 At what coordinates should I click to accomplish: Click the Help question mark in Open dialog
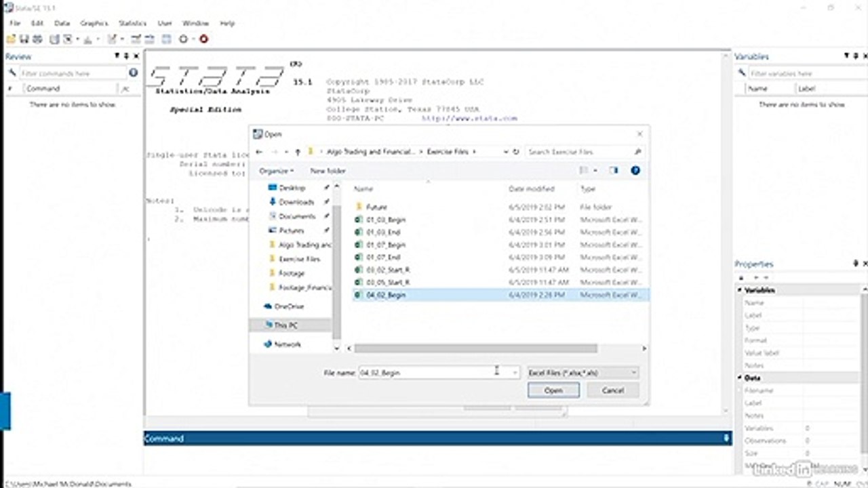(x=635, y=171)
